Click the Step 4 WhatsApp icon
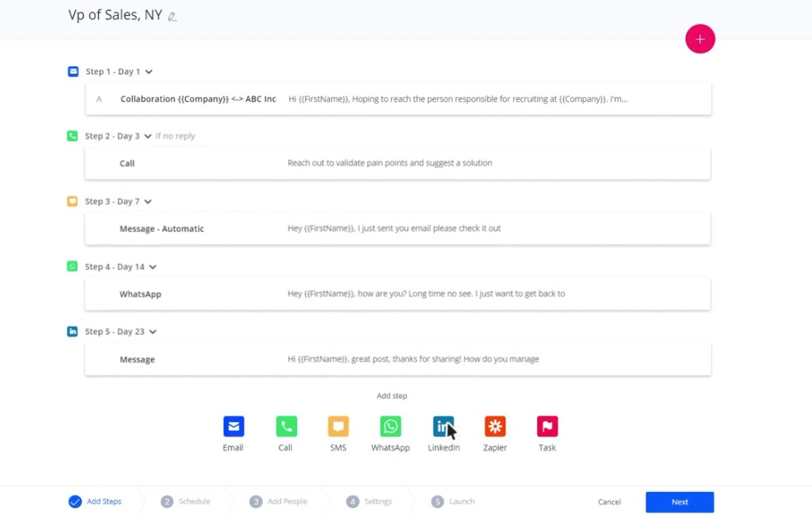The height and width of the screenshot is (515, 812). (x=72, y=267)
